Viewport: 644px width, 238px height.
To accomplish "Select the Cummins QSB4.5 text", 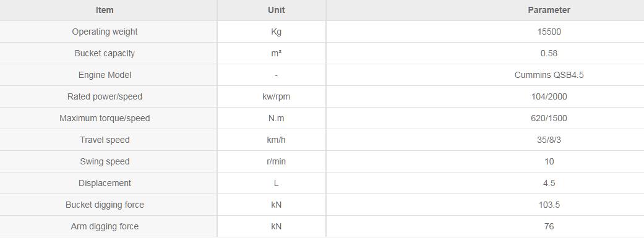I will coord(549,75).
